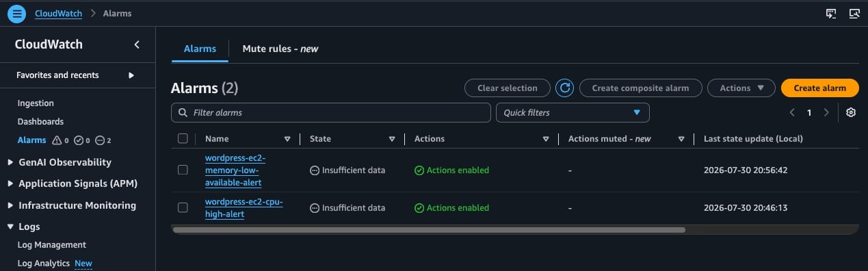Click the rightmost top bar screen icon
Viewport: 868px width, 271px height.
(854, 13)
